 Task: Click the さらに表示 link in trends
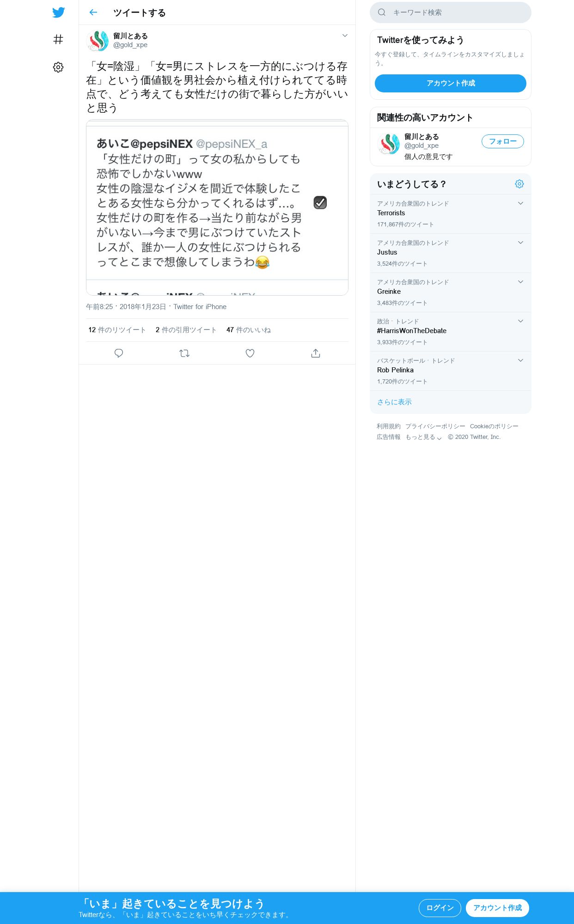click(x=394, y=402)
